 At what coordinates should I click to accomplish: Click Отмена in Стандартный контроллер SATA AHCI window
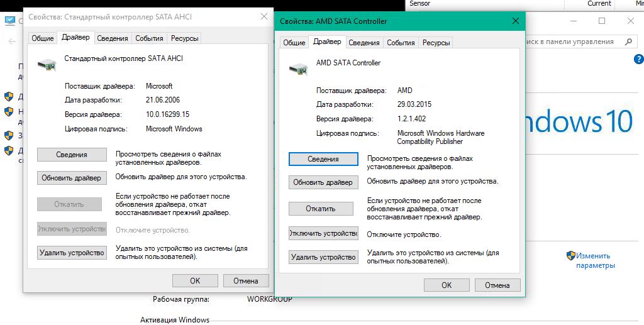click(x=246, y=281)
